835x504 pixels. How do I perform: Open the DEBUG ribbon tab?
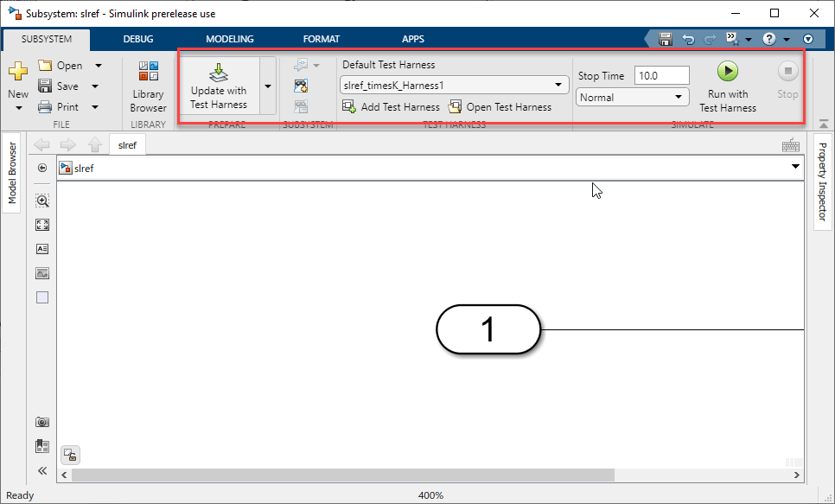click(x=138, y=39)
